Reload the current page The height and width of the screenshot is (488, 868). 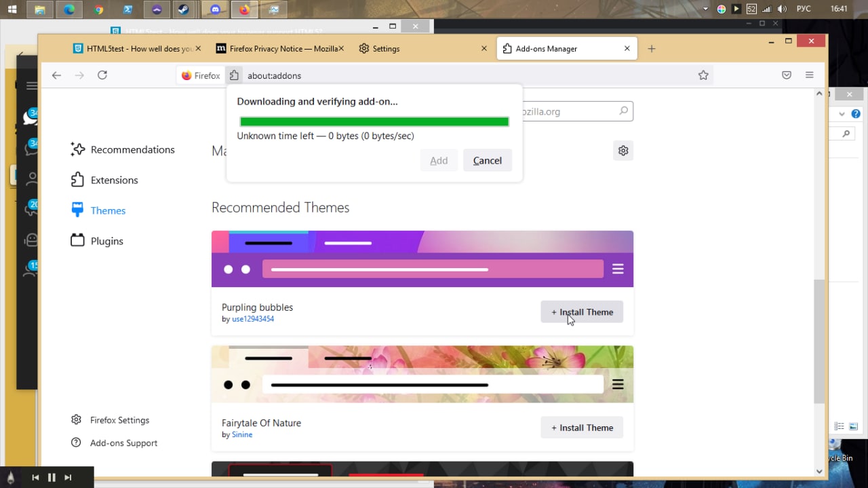coord(102,75)
